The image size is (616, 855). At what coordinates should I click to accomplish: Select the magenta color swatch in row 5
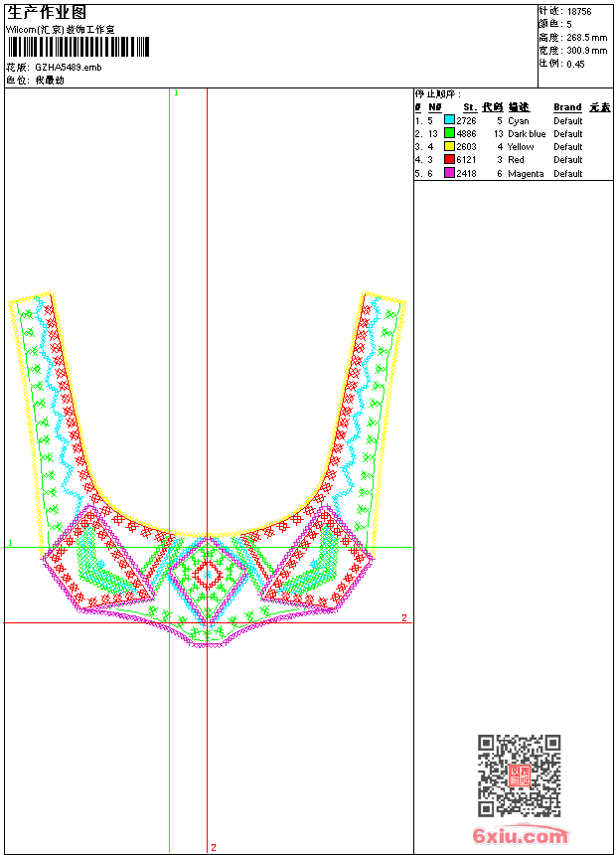(x=449, y=173)
